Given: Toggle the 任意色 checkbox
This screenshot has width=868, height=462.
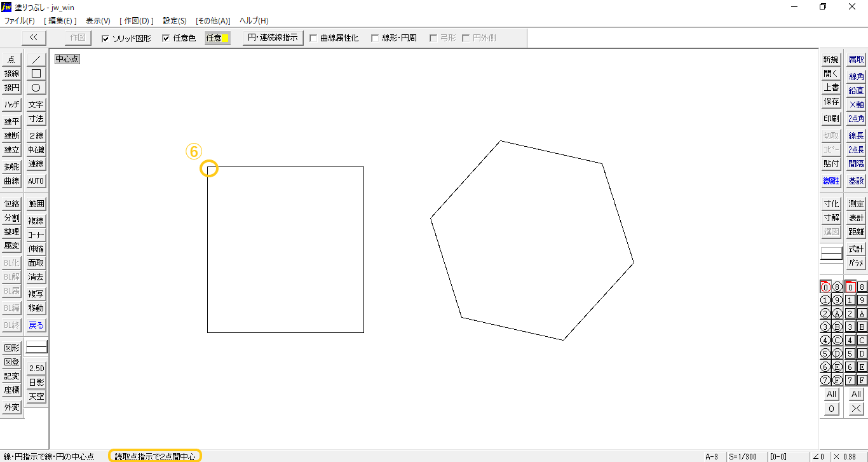Looking at the screenshot, I should (x=166, y=38).
